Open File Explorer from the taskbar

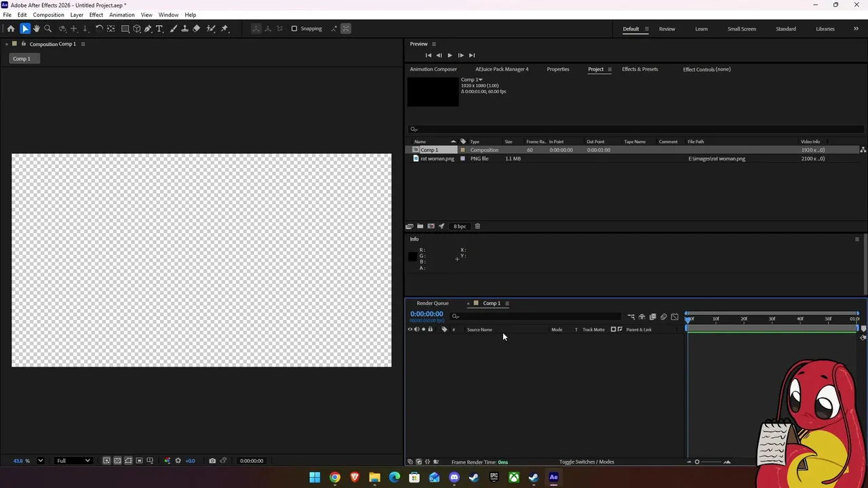pyautogui.click(x=374, y=478)
